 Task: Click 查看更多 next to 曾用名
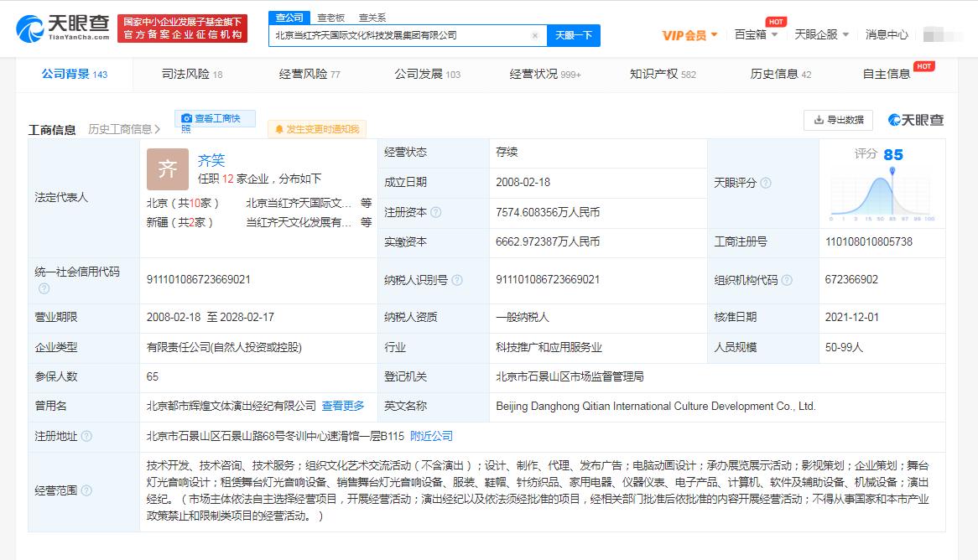[343, 406]
